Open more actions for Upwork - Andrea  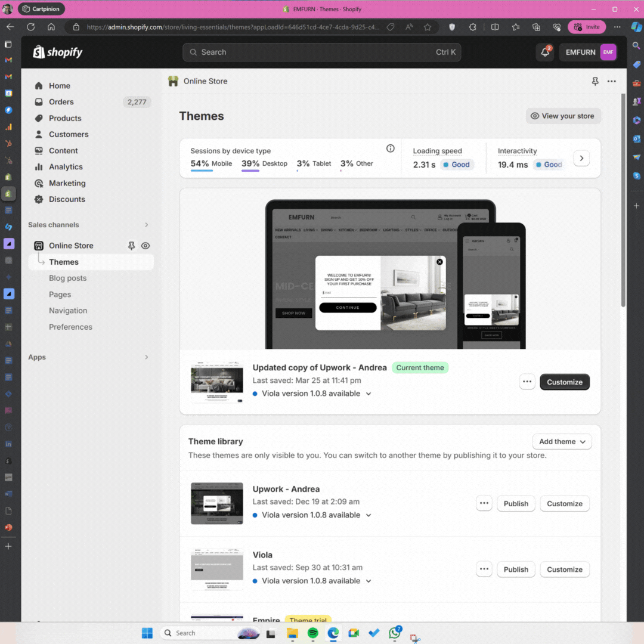tap(484, 503)
